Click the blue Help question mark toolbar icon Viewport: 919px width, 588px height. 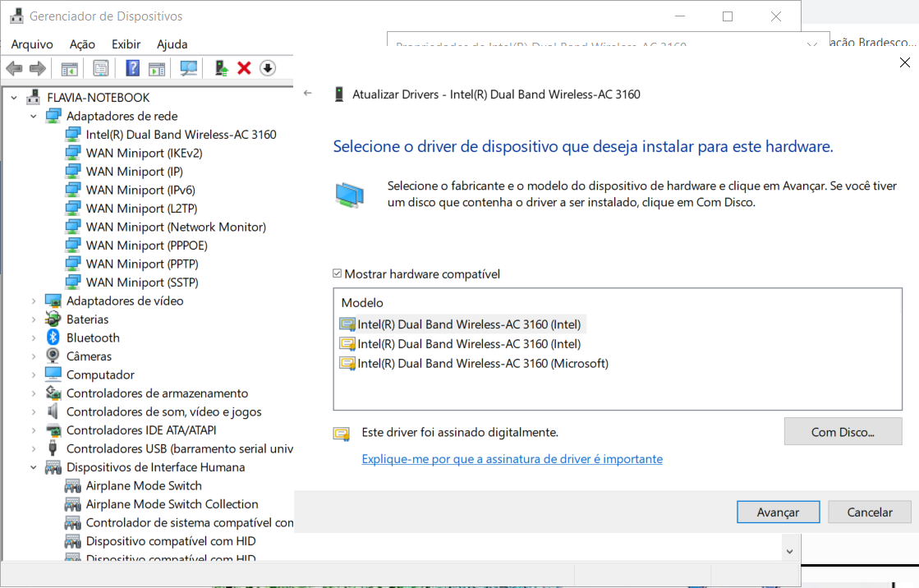(132, 69)
